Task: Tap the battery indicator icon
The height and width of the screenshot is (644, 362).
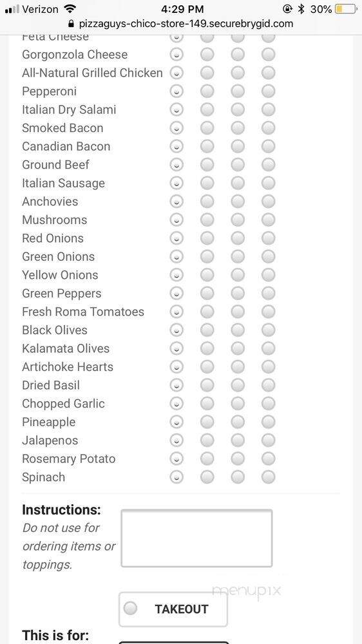Action: pyautogui.click(x=346, y=8)
